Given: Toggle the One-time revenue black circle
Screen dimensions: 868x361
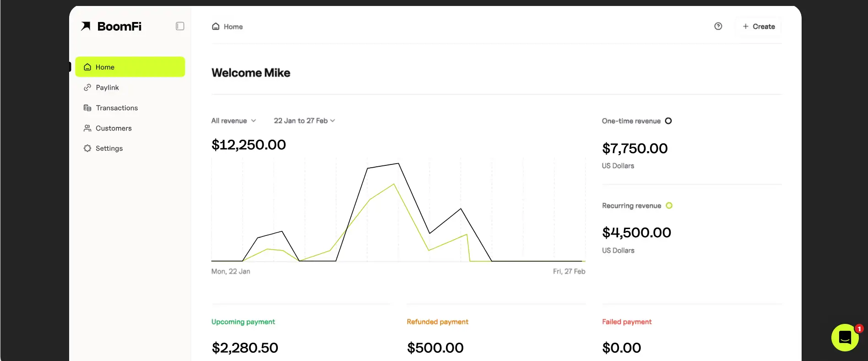Looking at the screenshot, I should 668,121.
